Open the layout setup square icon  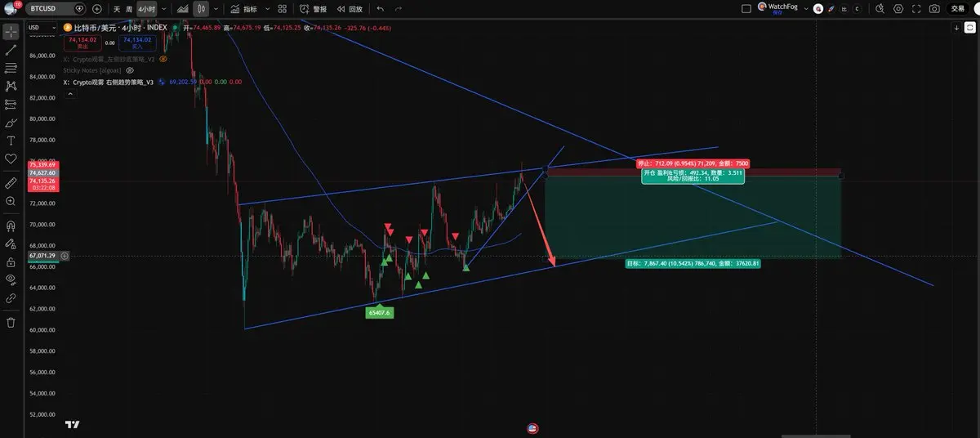(x=746, y=9)
